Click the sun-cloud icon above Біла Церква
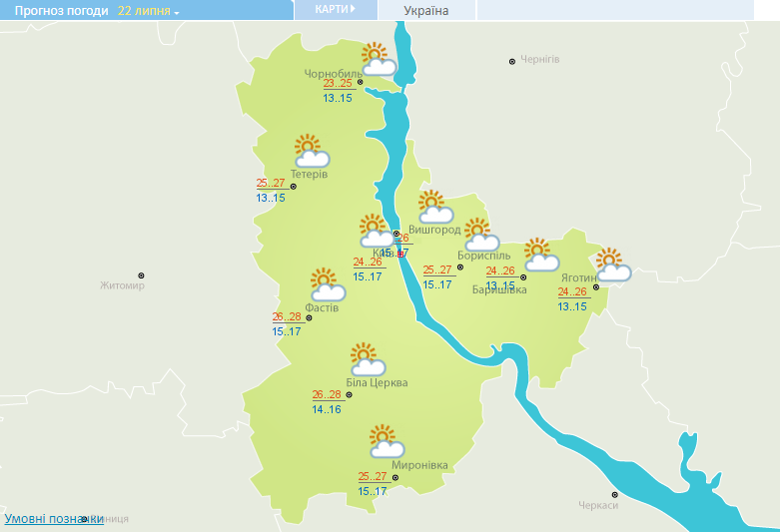 [x=367, y=359]
